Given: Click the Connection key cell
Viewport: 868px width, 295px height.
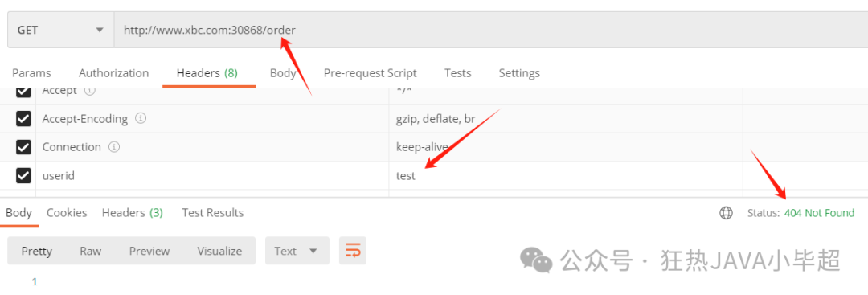Looking at the screenshot, I should click(x=212, y=147).
